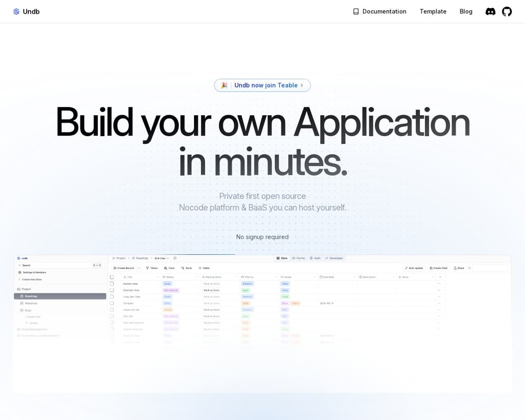The image size is (525, 420).
Task: Tick the Kanban View row checkbox
Action: 112,283
